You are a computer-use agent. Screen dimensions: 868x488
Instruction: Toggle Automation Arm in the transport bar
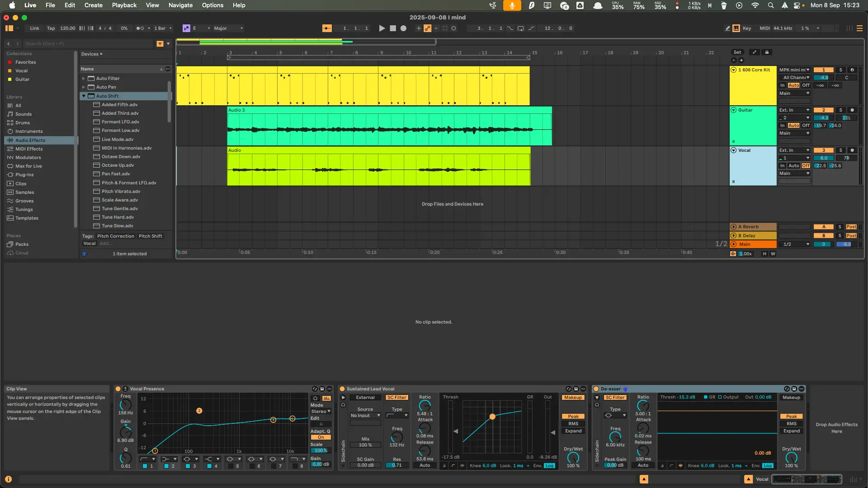click(427, 28)
